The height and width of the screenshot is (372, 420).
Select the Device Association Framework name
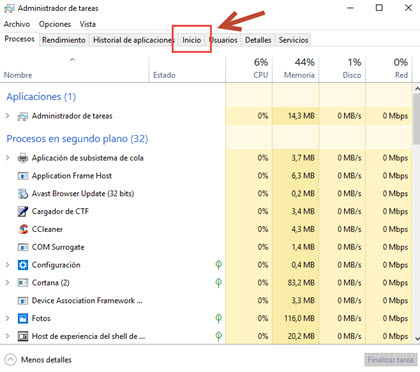(87, 301)
